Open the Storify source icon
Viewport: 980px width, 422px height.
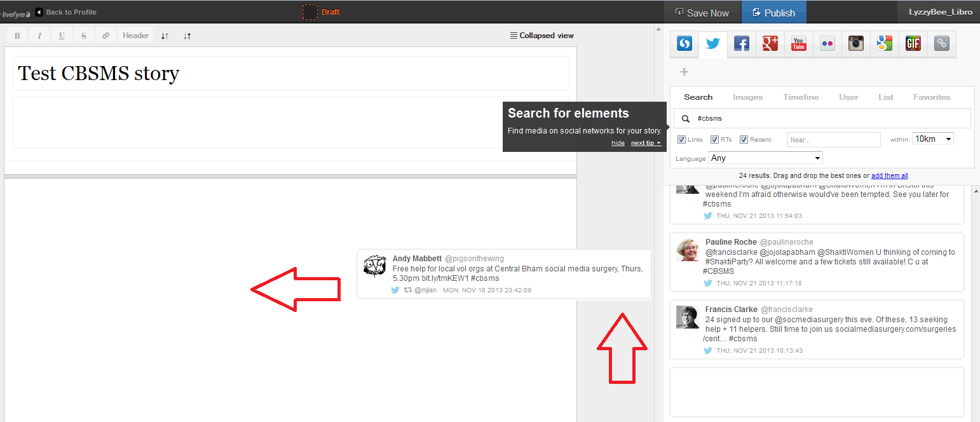(x=684, y=44)
